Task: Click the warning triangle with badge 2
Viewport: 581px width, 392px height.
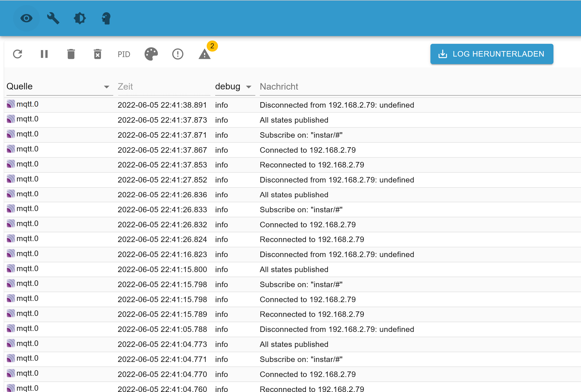Action: tap(205, 54)
